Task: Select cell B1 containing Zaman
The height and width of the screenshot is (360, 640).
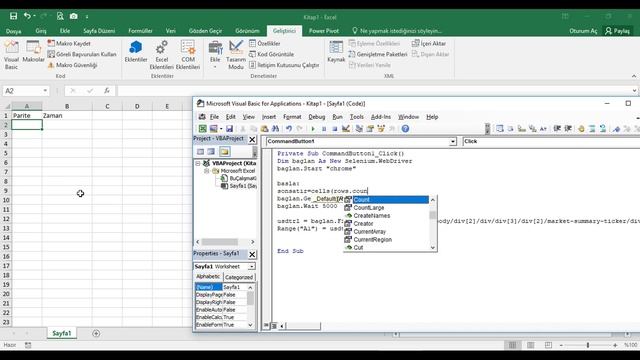Action: coord(67,116)
